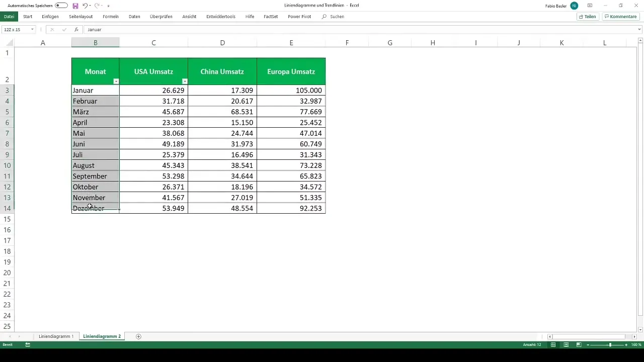Select row 5 header
Viewport: 644px width, 362px height.
[7, 112]
